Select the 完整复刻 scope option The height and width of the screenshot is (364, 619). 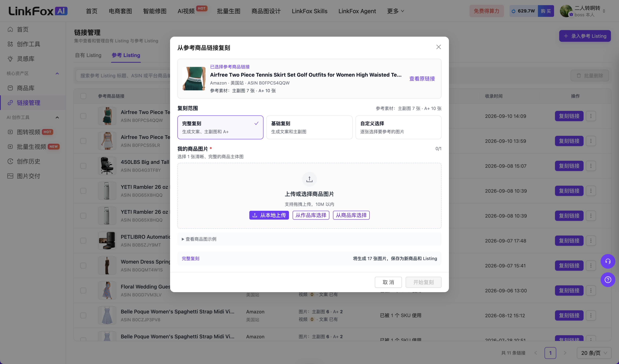[x=220, y=127]
